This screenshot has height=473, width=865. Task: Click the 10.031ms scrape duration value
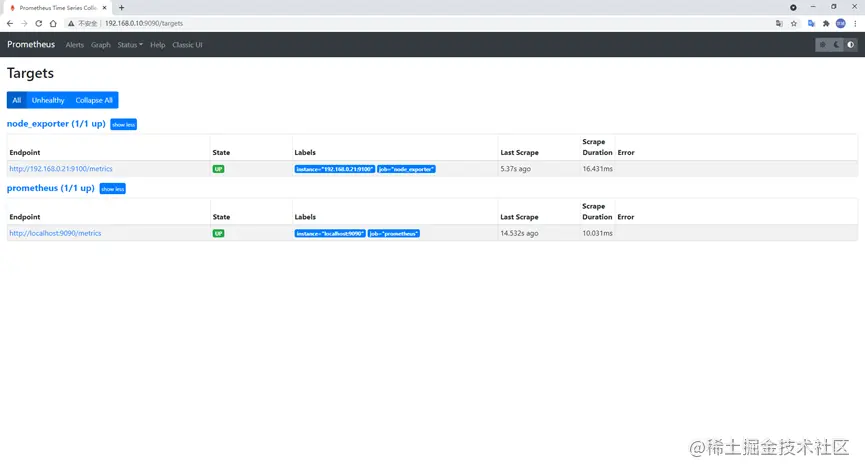tap(597, 233)
